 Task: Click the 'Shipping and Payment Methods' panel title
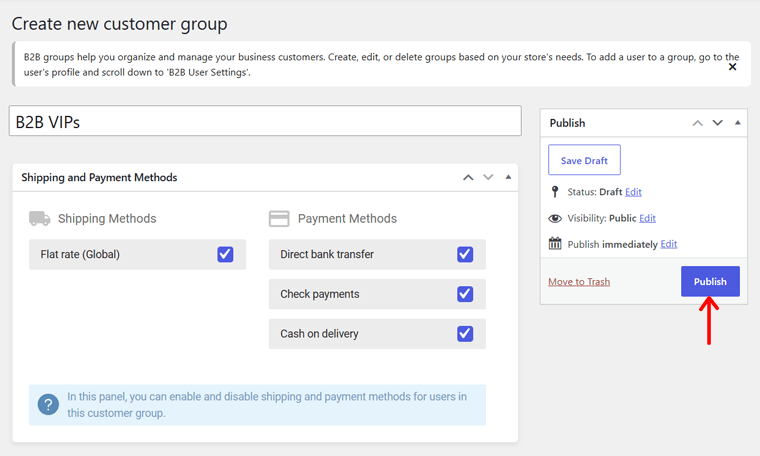99,177
